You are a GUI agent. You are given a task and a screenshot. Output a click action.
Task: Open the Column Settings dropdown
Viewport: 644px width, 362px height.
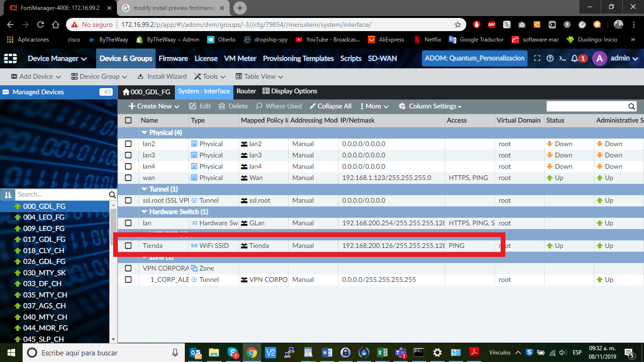pyautogui.click(x=430, y=107)
